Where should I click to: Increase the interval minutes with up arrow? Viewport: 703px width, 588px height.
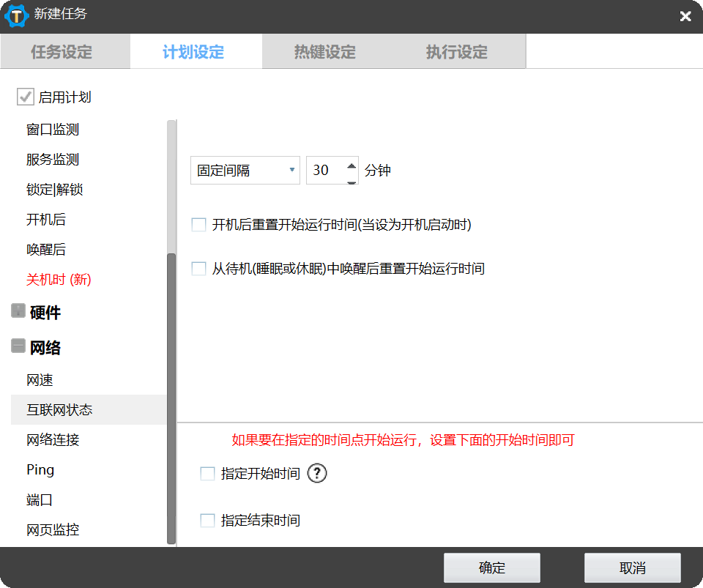pyautogui.click(x=351, y=164)
